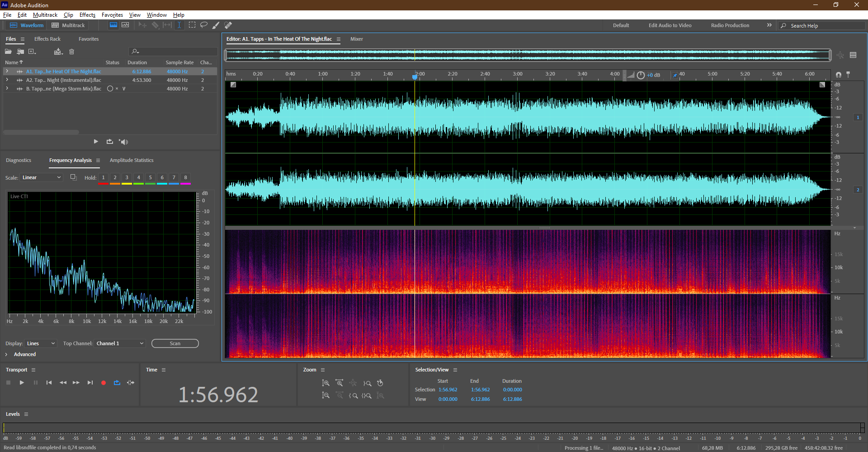Screen dimensions: 868x452
Task: Click the Scan button
Action: coord(175,343)
